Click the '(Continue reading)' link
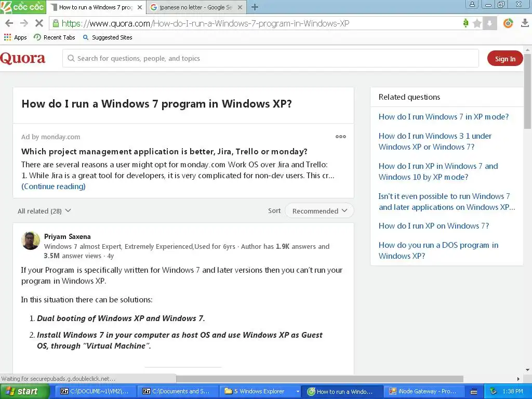The width and height of the screenshot is (532, 399). [54, 187]
